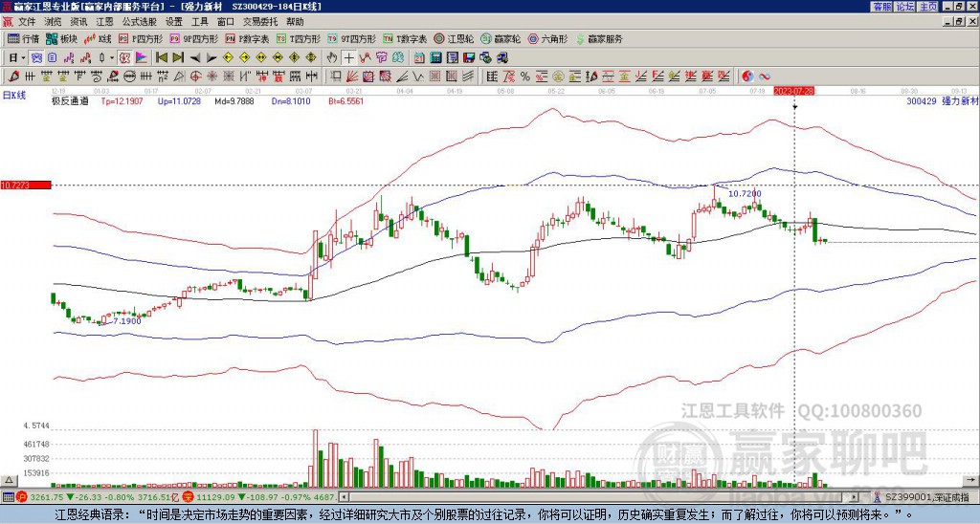
Task: Open the P四方形 tool
Action: click(141, 38)
